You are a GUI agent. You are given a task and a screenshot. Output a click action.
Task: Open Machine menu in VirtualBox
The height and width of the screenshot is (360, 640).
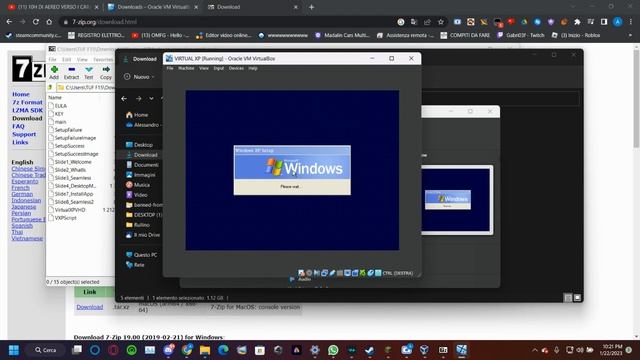tap(186, 68)
